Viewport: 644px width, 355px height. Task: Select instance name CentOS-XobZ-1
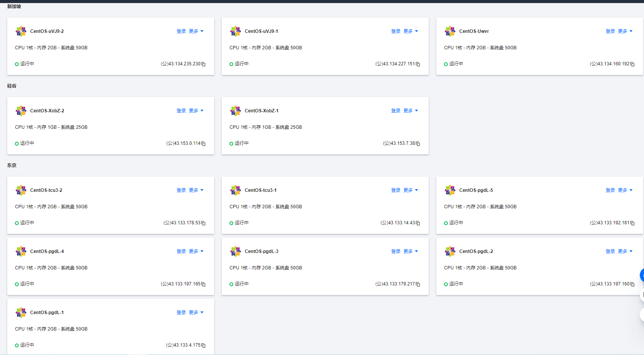coord(262,111)
